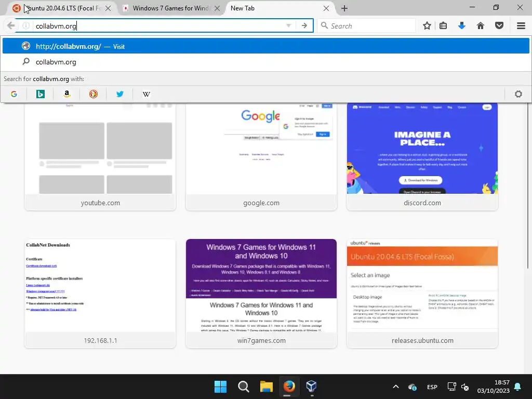Search with Bing engine icon

coord(41,94)
